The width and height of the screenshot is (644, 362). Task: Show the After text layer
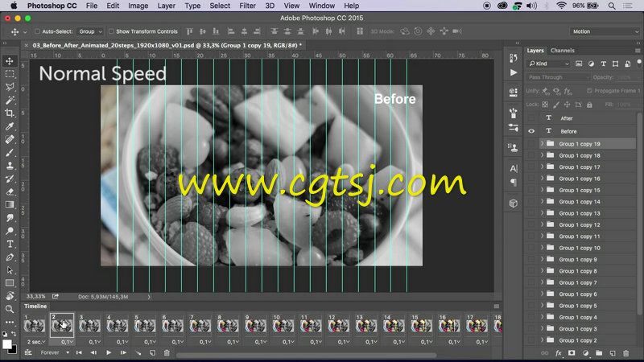[531, 118]
